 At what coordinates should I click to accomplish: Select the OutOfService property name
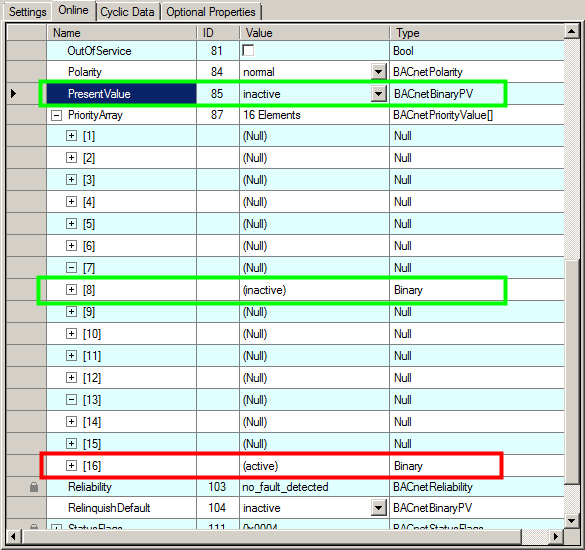(99, 51)
